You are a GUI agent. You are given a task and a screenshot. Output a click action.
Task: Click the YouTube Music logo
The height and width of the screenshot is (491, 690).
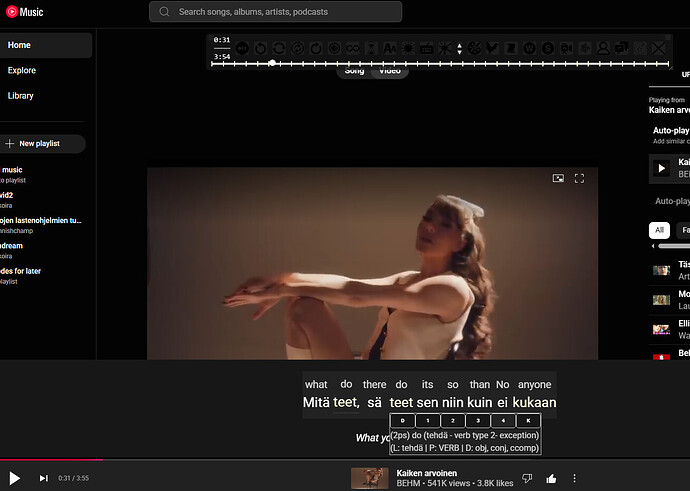(x=25, y=12)
